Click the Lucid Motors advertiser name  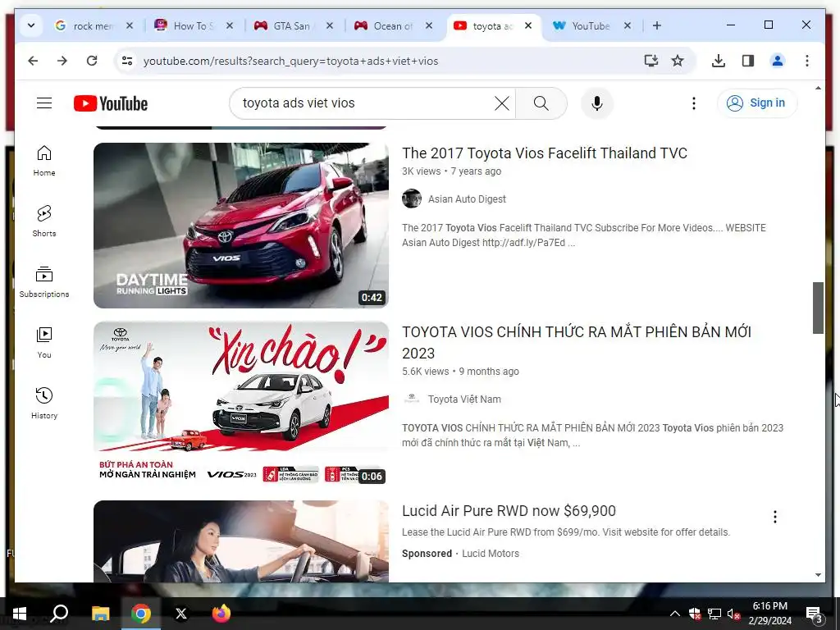click(x=491, y=554)
